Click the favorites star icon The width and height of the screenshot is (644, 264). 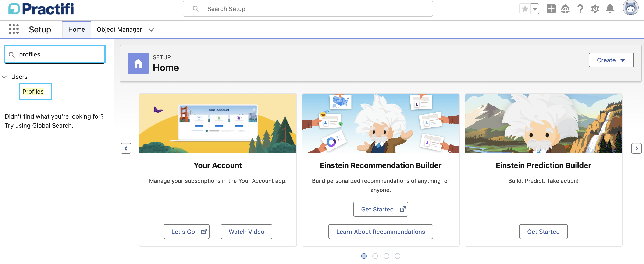[525, 9]
